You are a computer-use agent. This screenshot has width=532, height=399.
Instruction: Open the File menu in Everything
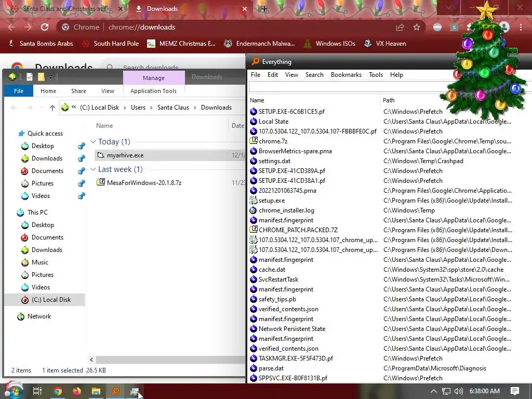(256, 75)
